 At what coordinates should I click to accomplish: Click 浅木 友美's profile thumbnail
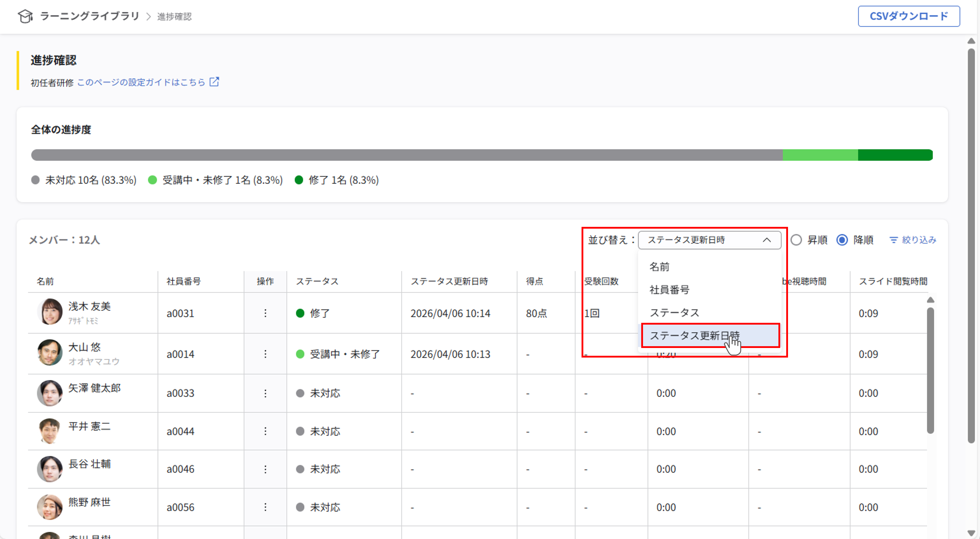[50, 312]
